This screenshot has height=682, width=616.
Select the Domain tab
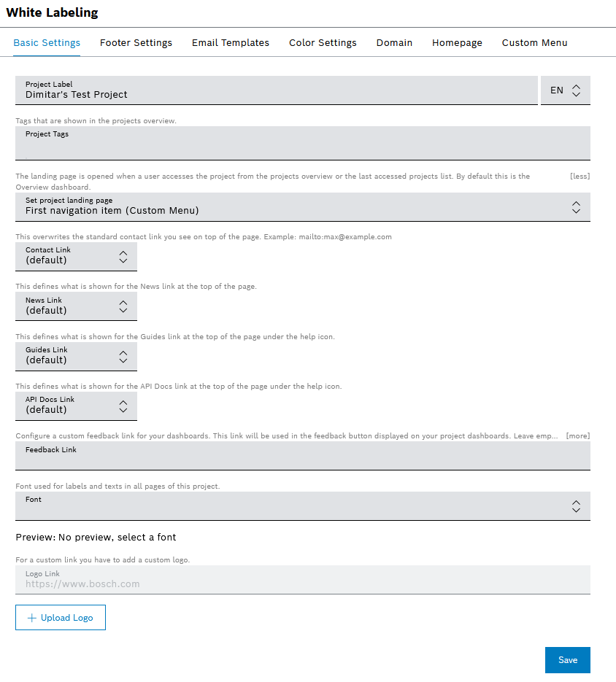pyautogui.click(x=394, y=43)
